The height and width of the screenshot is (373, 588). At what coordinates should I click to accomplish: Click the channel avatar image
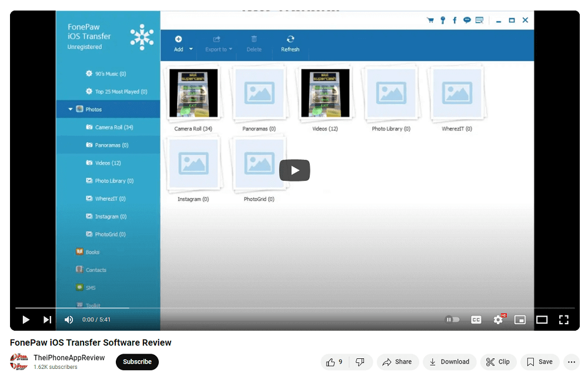coord(19,361)
